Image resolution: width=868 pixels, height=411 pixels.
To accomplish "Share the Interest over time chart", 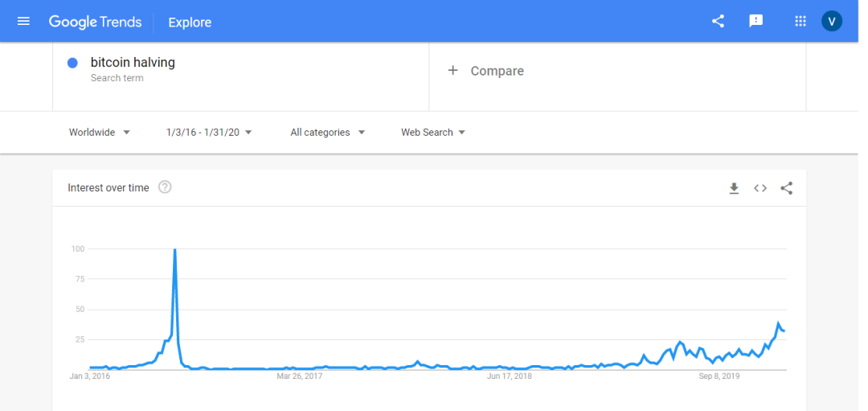I will [787, 188].
